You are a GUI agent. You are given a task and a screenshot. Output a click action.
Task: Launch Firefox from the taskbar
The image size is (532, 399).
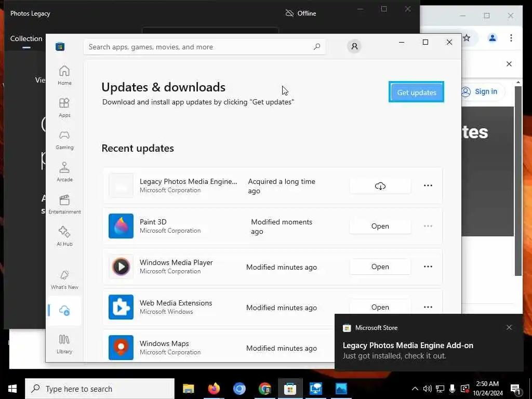214,389
